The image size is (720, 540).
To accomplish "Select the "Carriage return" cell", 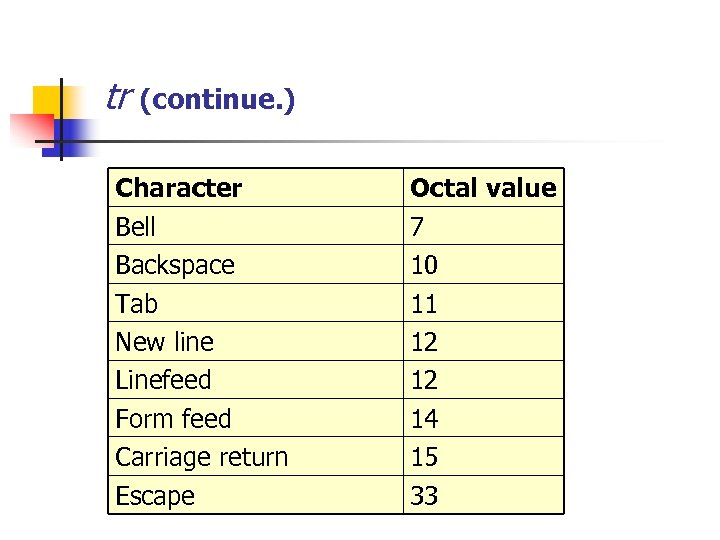I will point(202,457).
